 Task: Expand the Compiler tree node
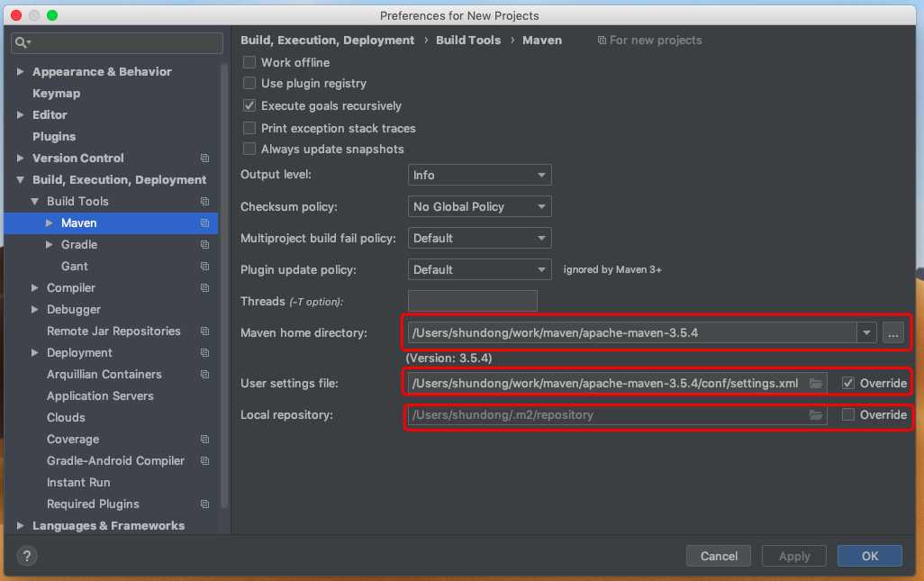tap(35, 287)
